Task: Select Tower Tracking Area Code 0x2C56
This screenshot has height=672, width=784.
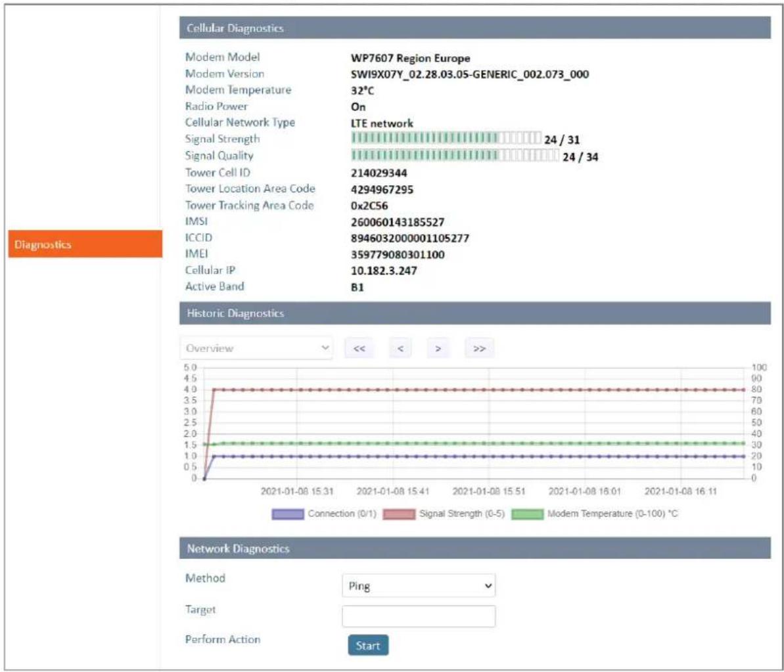Action: point(369,206)
